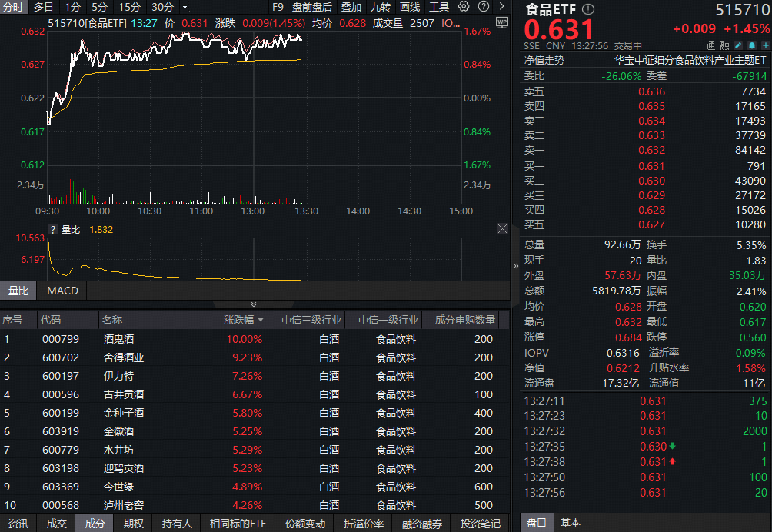
Task: Open the settings gear in the toolbar
Action: pyautogui.click(x=464, y=7)
